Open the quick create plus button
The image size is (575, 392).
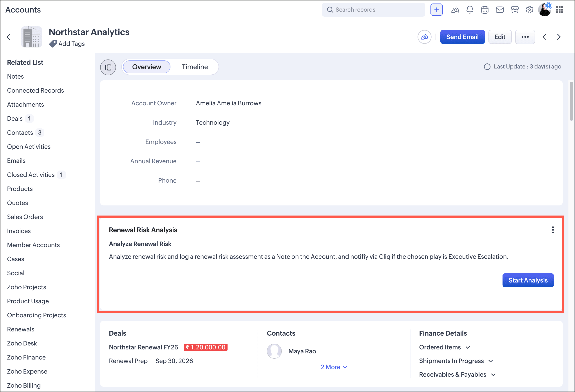click(x=436, y=10)
